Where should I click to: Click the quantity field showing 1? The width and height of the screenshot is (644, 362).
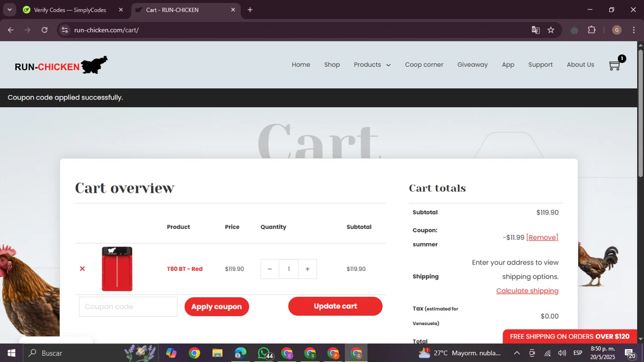coord(289,269)
